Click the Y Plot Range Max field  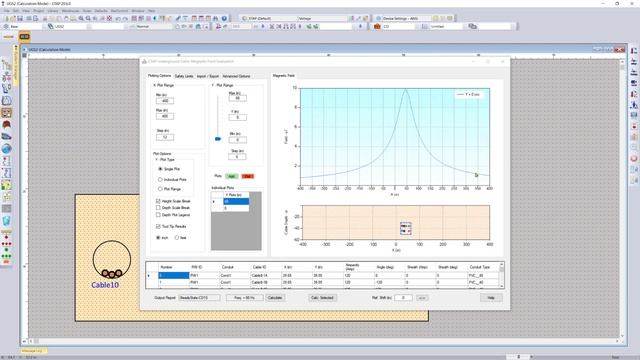[x=238, y=98]
